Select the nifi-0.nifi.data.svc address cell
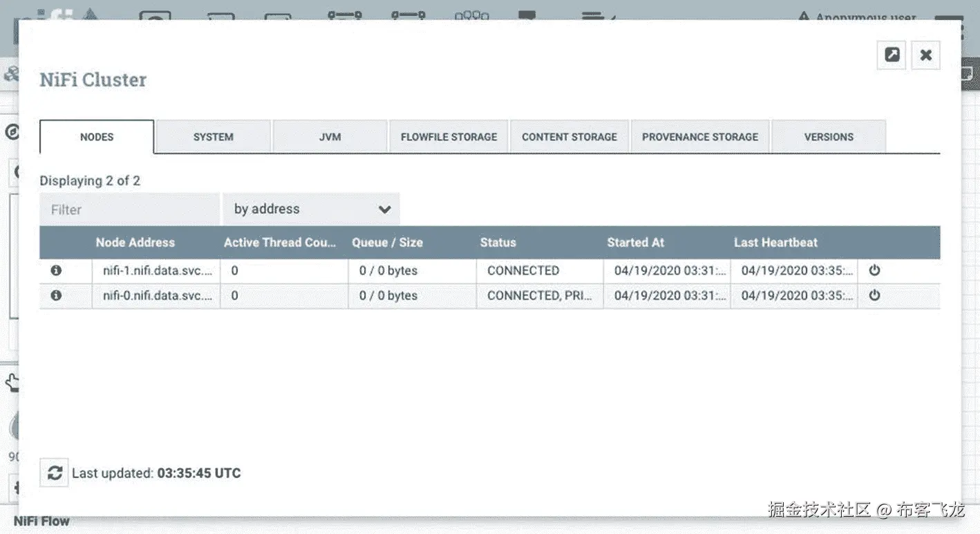The image size is (980, 534). tap(156, 295)
